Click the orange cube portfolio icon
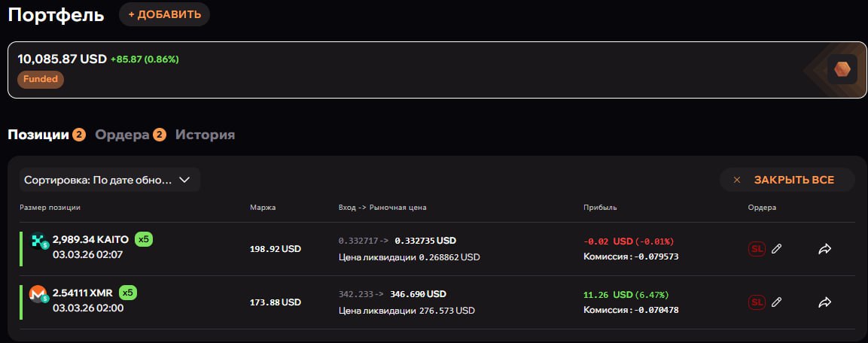Screen dimensions: 868x343 (x=842, y=71)
